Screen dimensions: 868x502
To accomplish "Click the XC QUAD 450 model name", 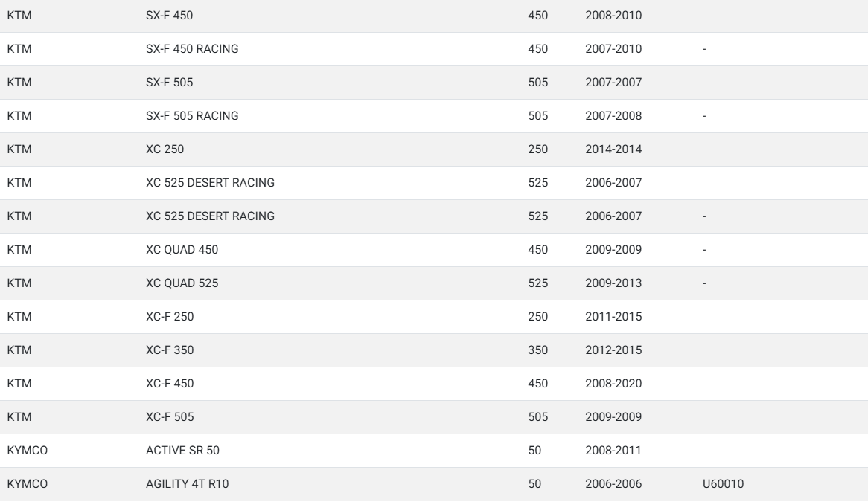I will 182,249.
